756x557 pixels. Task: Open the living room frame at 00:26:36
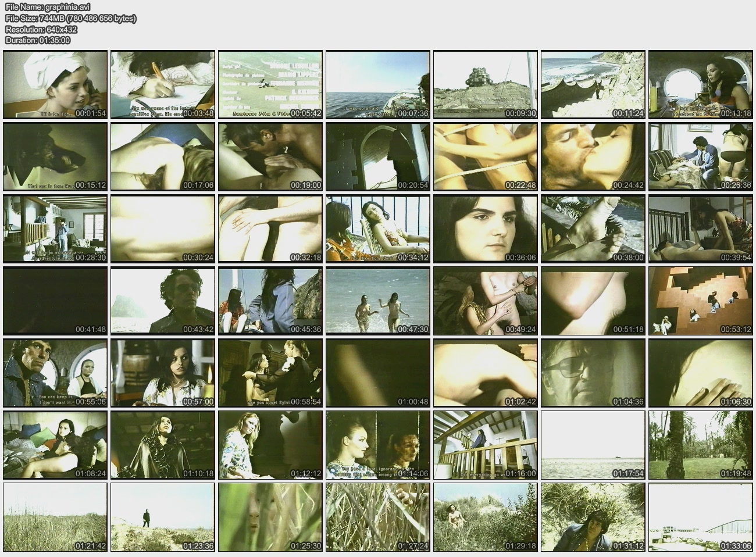(x=701, y=157)
